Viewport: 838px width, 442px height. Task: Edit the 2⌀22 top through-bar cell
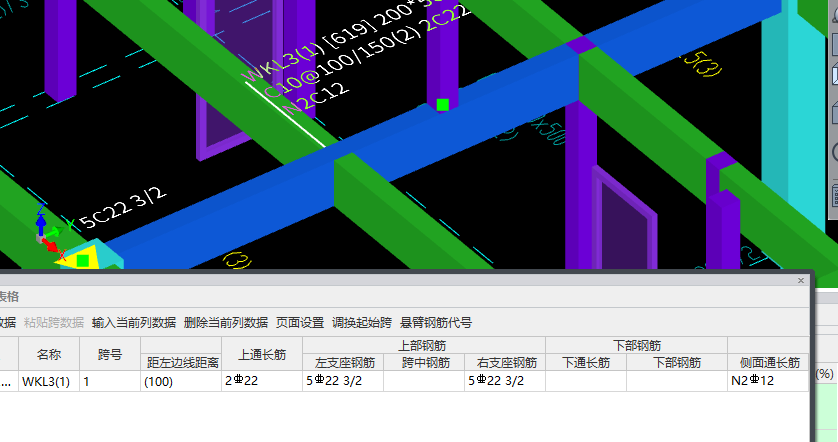pos(262,381)
